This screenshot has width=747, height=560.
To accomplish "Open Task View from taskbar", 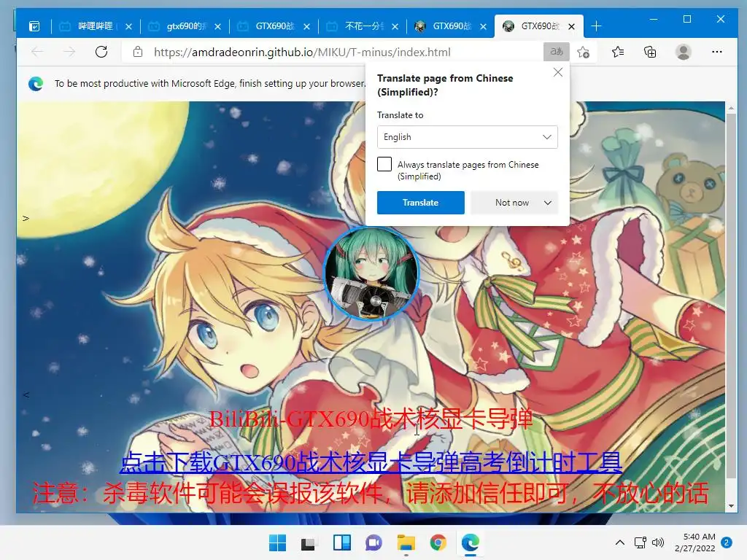I will tap(308, 542).
